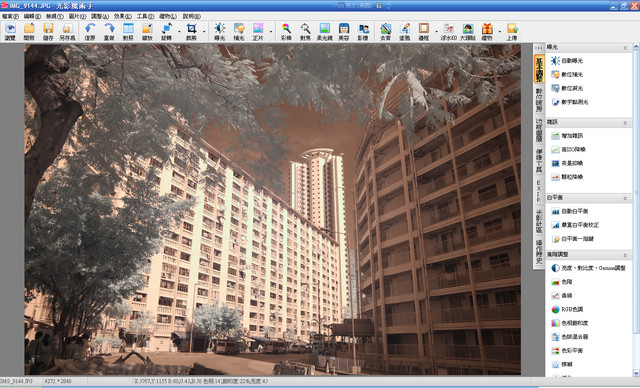The height and width of the screenshot is (388, 640).
Task: Click the right panel scrollbar down arrow
Action: 636,373
